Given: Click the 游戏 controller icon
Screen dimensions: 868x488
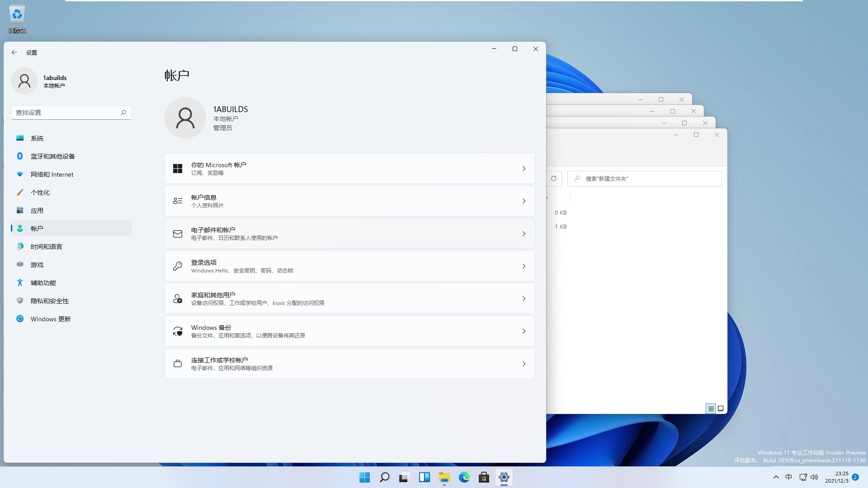Looking at the screenshot, I should (x=20, y=264).
